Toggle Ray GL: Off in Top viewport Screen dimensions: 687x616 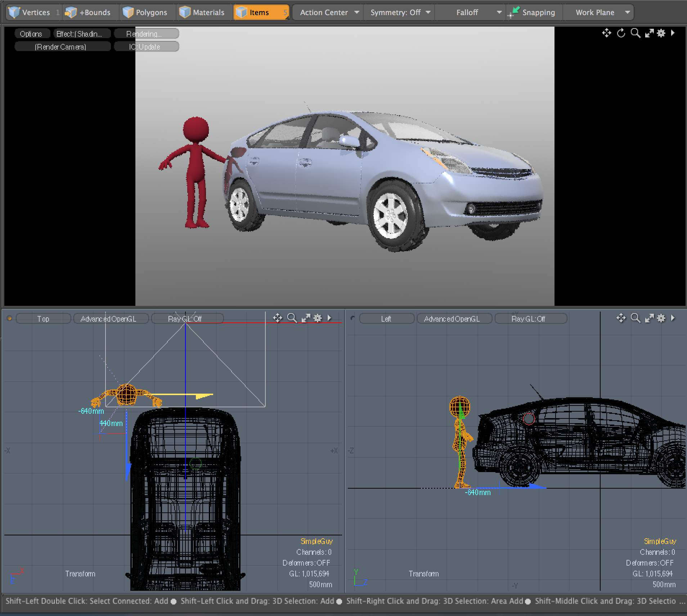click(187, 319)
